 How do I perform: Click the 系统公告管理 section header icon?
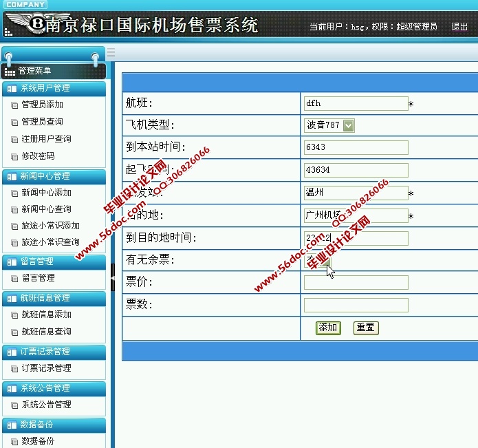click(12, 389)
